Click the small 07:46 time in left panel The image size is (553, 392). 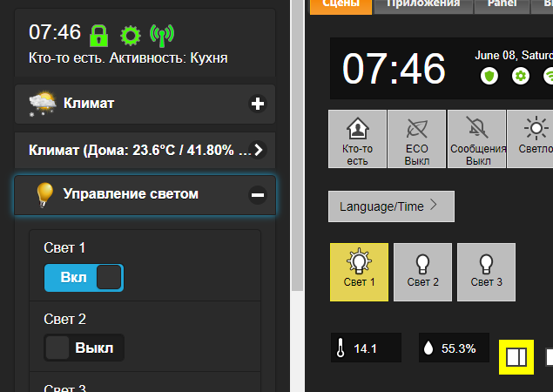(55, 32)
